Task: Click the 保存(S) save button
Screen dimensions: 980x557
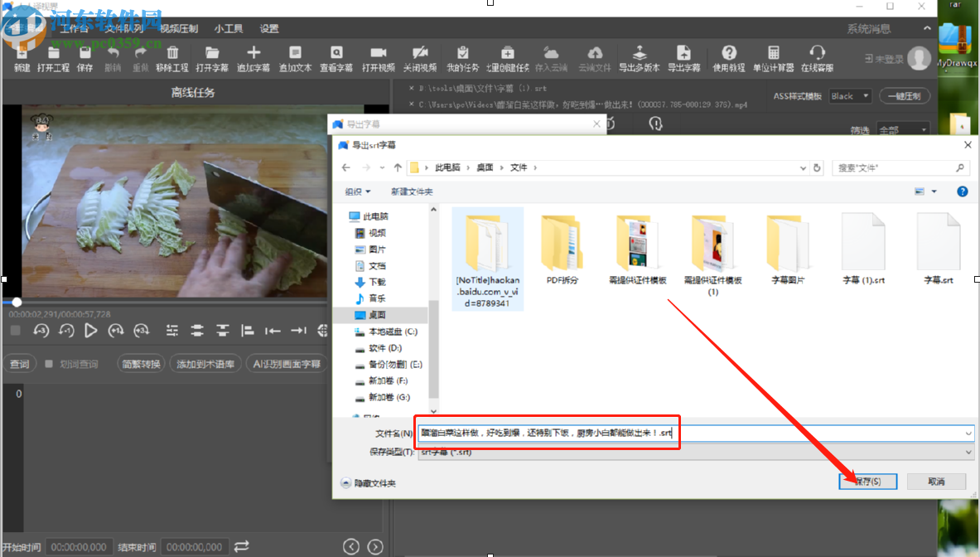Action: click(867, 481)
